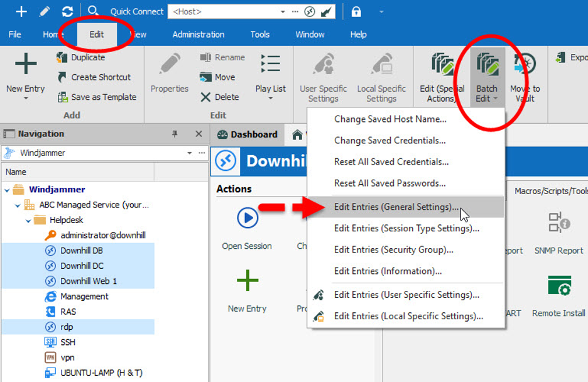Click the pencil edit icon in the title bar
Image resolution: width=588 pixels, height=382 pixels.
45,11
